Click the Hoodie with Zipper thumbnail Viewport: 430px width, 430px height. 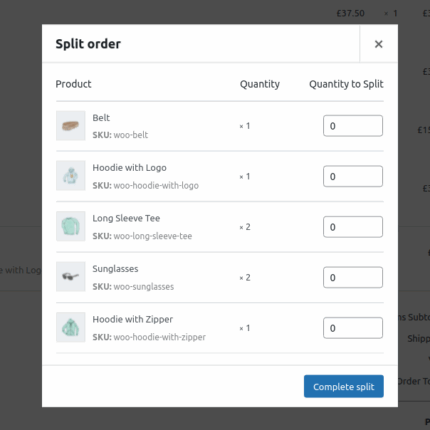70,327
